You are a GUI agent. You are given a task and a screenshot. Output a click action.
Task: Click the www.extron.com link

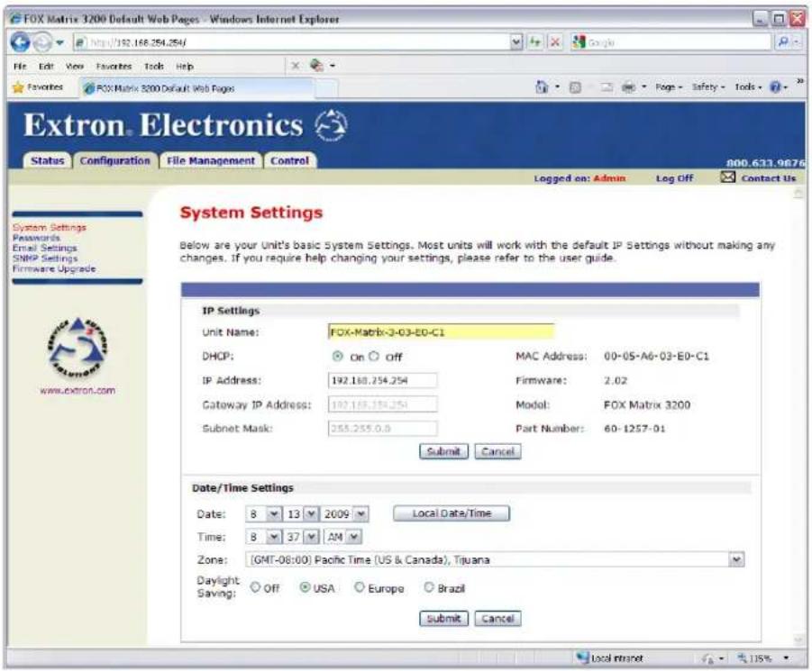tap(78, 390)
